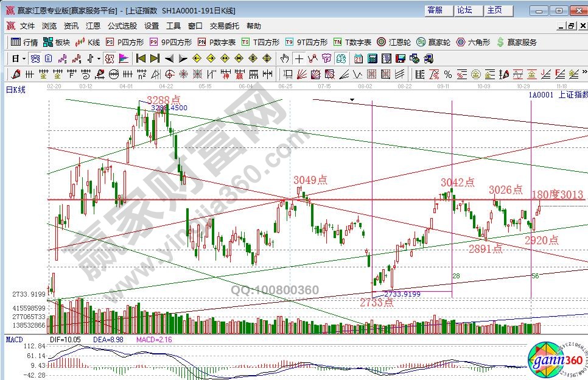Image resolution: width=588 pixels, height=380 pixels.
Task: Toggle the K线 chart view button
Action: (x=87, y=42)
